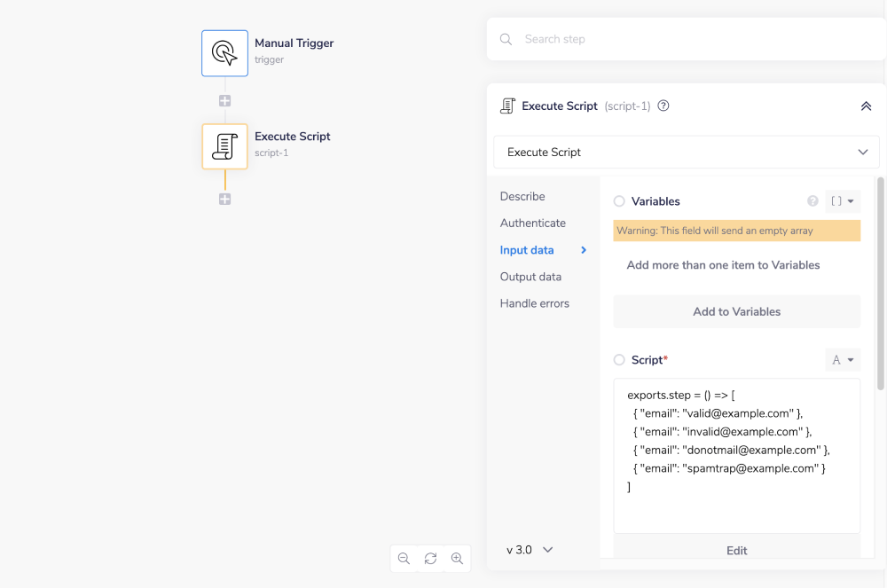Reset the canvas zoom with refresh icon
The height and width of the screenshot is (588, 887).
pyautogui.click(x=430, y=559)
